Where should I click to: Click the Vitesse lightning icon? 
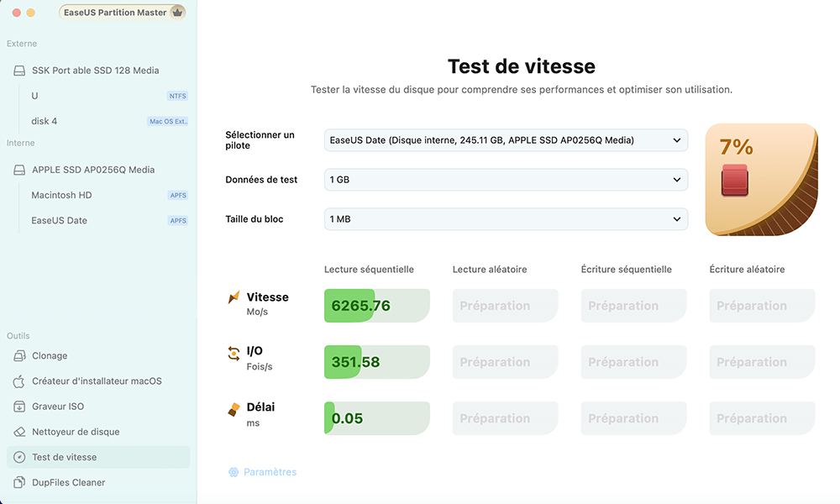234,297
